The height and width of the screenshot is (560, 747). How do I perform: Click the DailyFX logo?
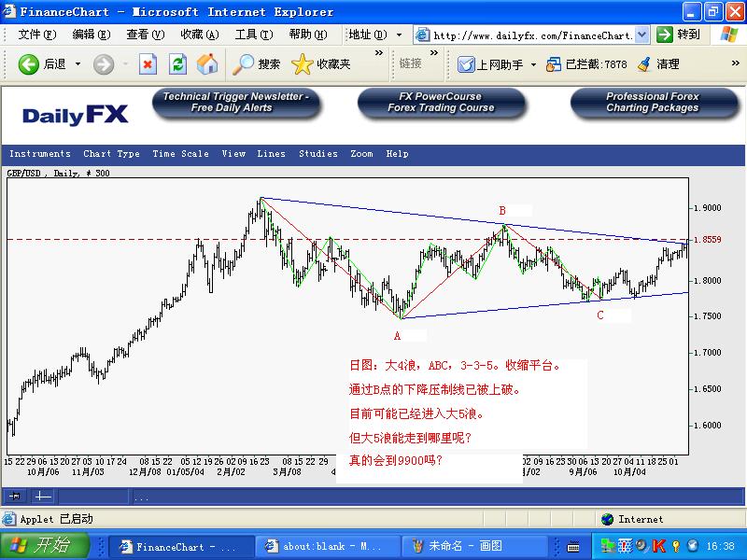pos(76,115)
